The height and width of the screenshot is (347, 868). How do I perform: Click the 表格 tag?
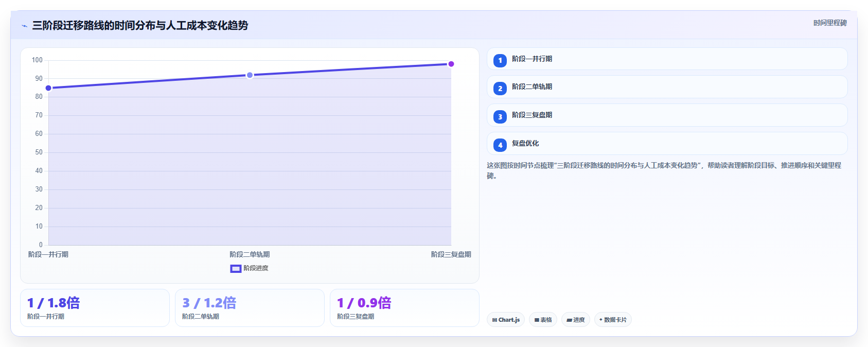tap(543, 320)
